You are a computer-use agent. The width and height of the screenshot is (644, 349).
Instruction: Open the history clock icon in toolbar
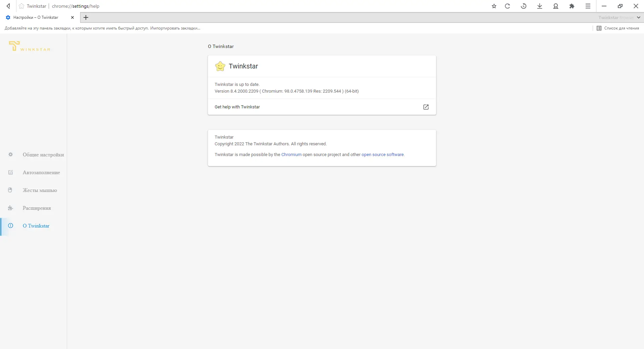524,6
